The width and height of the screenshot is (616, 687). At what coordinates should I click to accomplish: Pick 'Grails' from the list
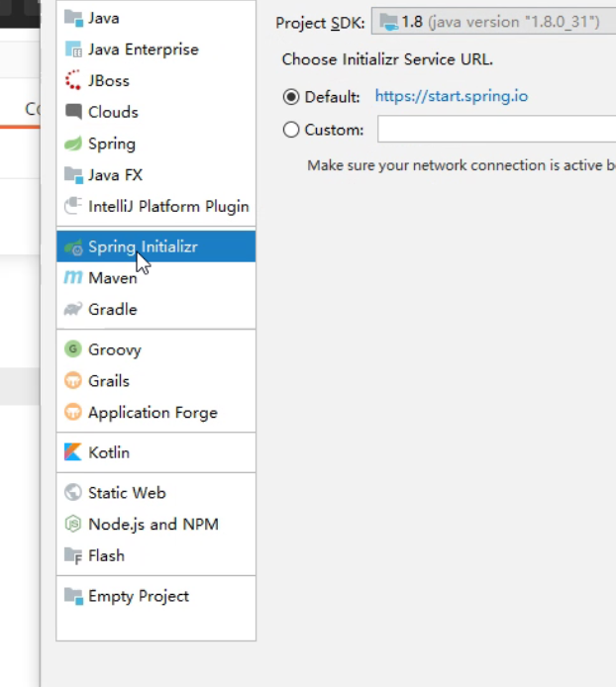click(109, 381)
